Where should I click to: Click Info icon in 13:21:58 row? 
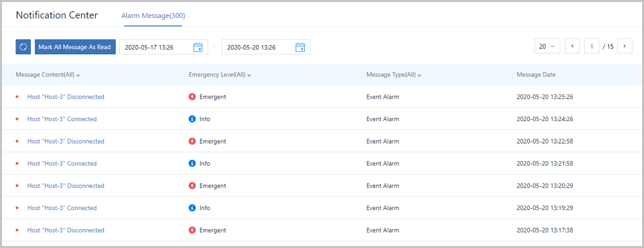click(192, 164)
